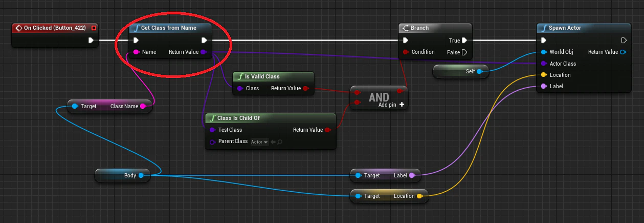Click the red delegate pin on On Clicked node
644x223 pixels.
[x=94, y=28]
